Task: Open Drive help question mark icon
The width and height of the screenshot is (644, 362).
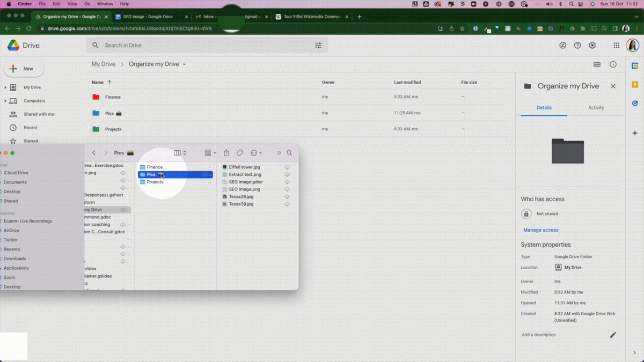Action: click(x=577, y=46)
